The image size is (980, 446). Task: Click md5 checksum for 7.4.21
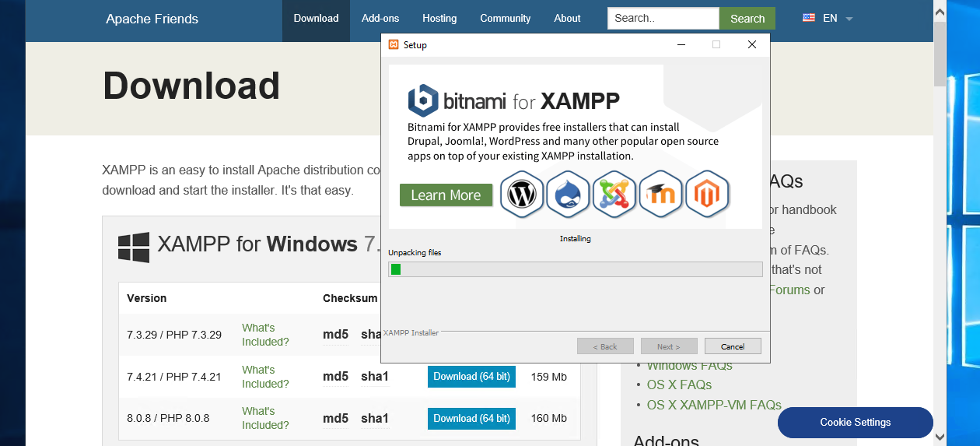(335, 377)
